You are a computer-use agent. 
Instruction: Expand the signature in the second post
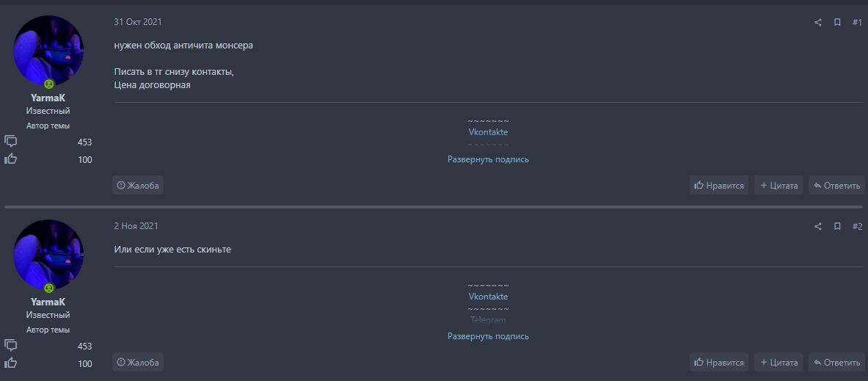click(x=488, y=336)
